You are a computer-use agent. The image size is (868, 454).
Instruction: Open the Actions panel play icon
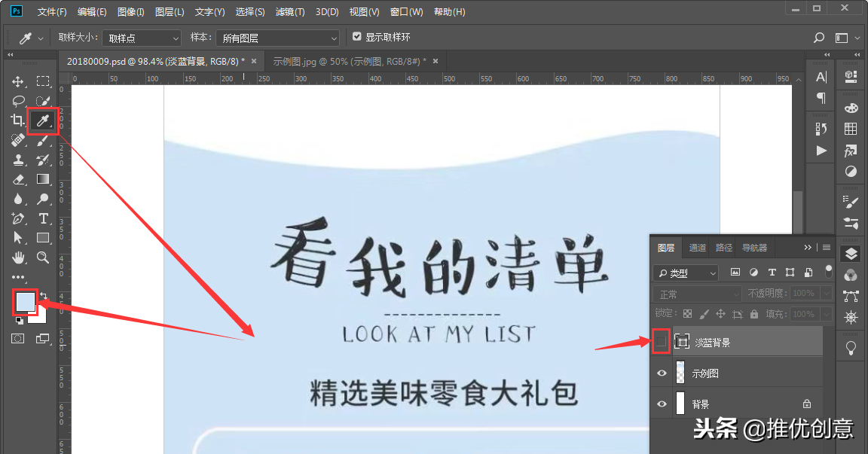coord(821,151)
